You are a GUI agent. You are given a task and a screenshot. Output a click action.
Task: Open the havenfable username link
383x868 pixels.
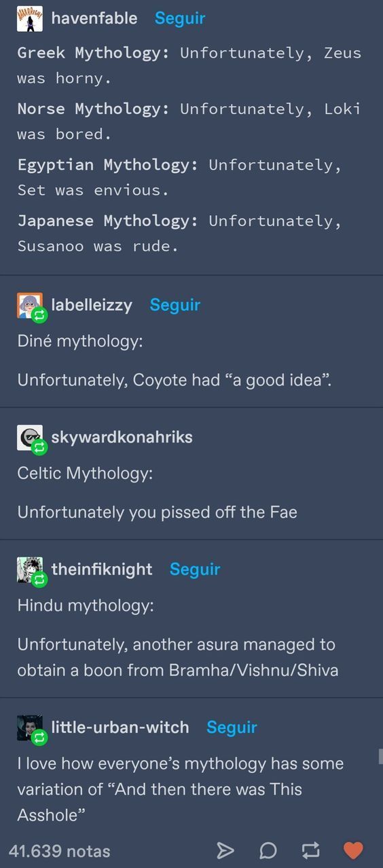[x=94, y=18]
